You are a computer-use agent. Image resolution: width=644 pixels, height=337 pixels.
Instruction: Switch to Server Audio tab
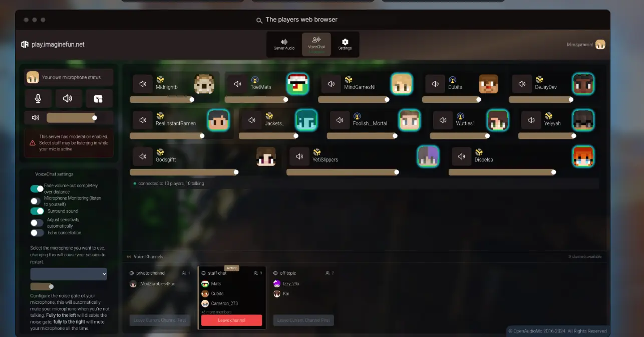284,44
